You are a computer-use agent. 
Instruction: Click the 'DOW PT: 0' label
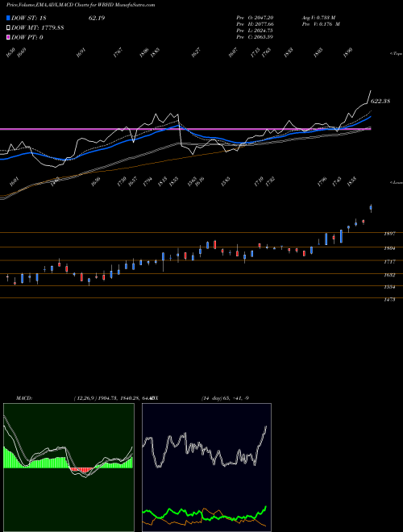(27, 37)
